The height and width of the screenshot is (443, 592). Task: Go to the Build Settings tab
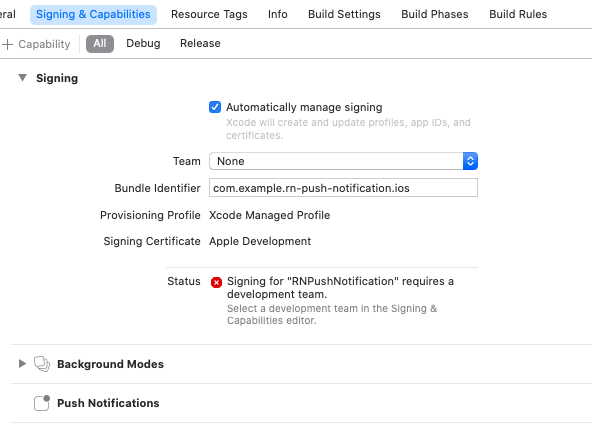click(x=344, y=14)
